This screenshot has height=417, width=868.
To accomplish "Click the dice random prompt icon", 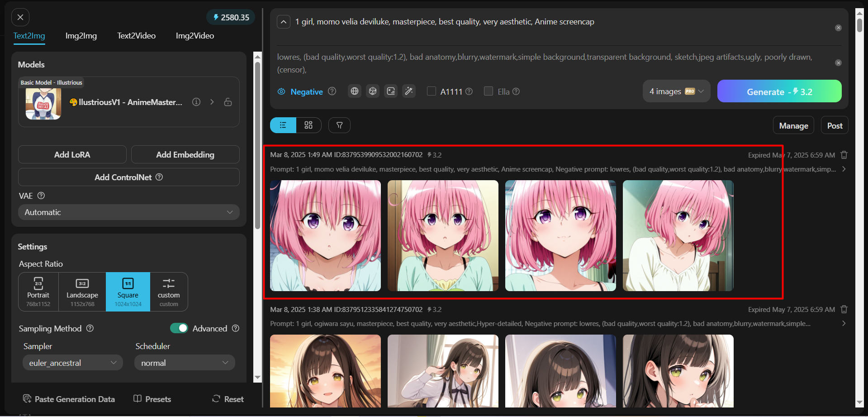I will coord(373,91).
